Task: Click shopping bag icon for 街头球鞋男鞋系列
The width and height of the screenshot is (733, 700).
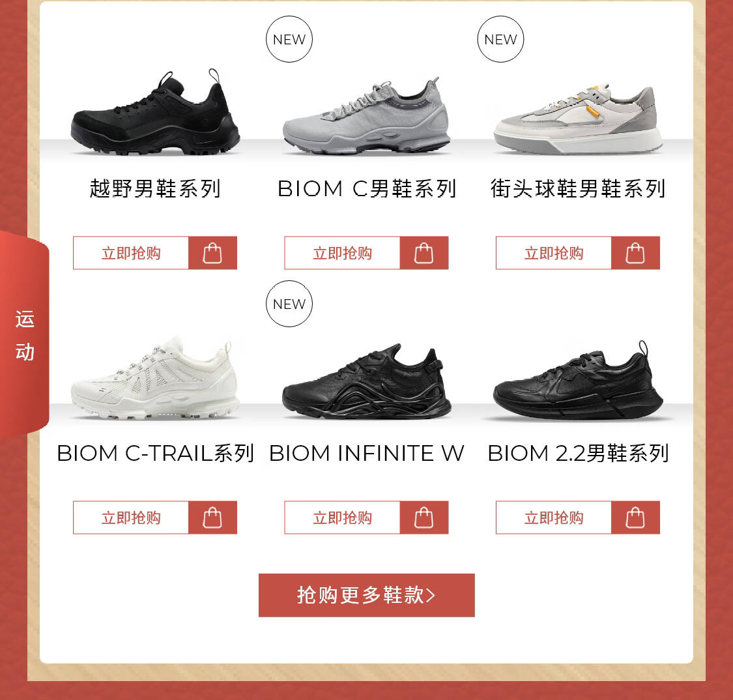Action: [x=635, y=253]
